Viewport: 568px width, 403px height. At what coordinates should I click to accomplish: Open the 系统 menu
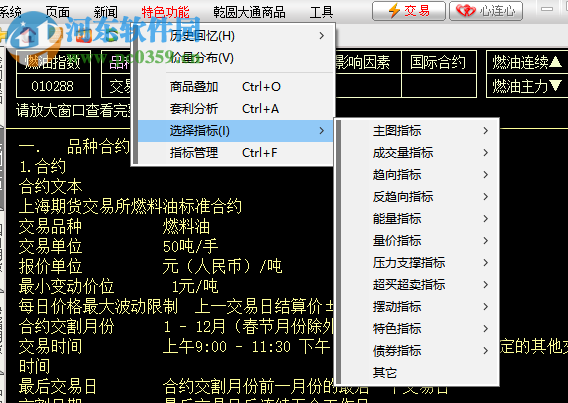[x=10, y=12]
